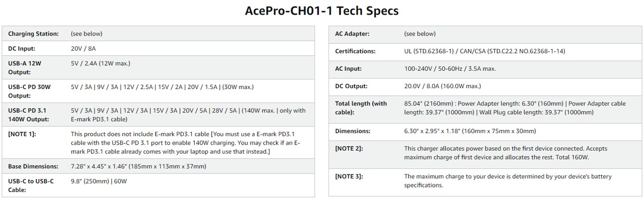Viewport: 644px width, 199px height.
Task: Select the AC Input row label
Action: pyautogui.click(x=348, y=68)
